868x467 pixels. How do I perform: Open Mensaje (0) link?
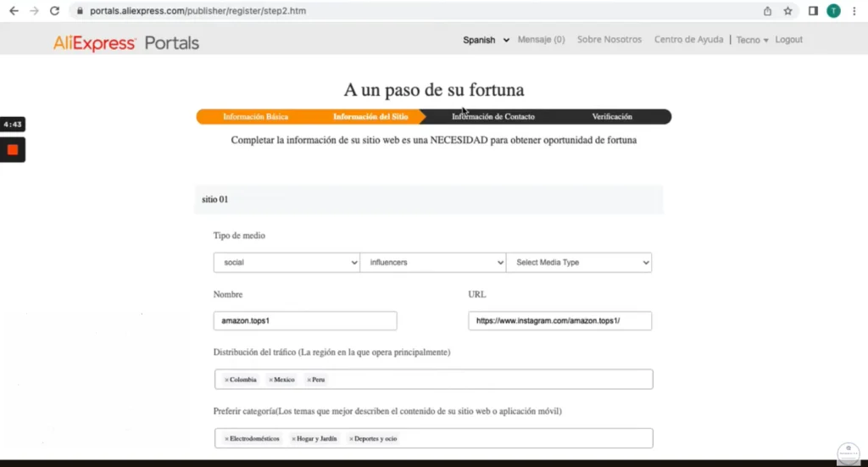541,39
